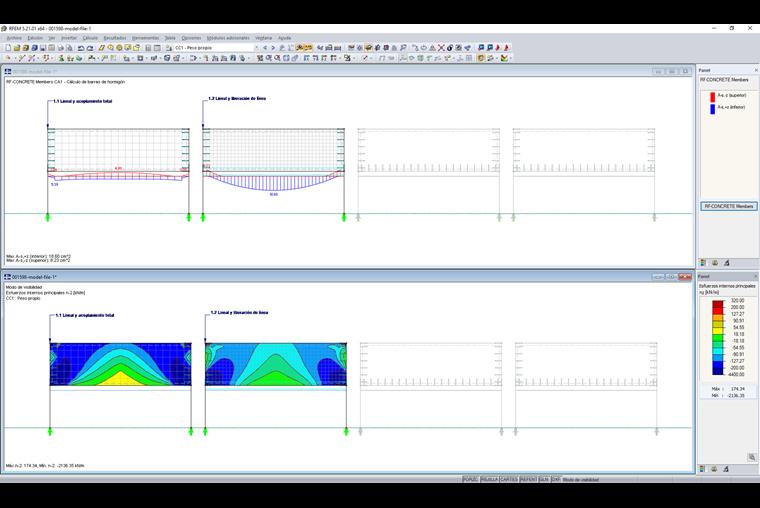Screen dimensions: 760x508
Task: Click the first blue speech bubble toolbar icon
Action: pyautogui.click(x=481, y=48)
